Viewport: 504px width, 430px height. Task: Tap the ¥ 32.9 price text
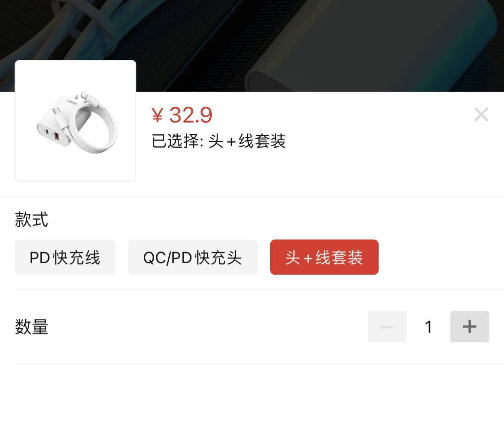click(182, 115)
